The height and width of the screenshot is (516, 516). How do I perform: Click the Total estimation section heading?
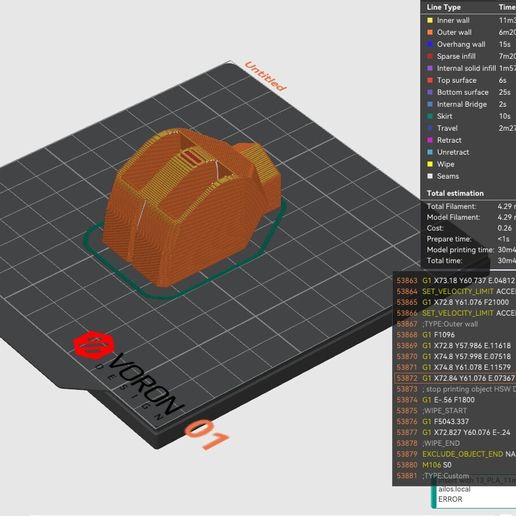pyautogui.click(x=455, y=193)
